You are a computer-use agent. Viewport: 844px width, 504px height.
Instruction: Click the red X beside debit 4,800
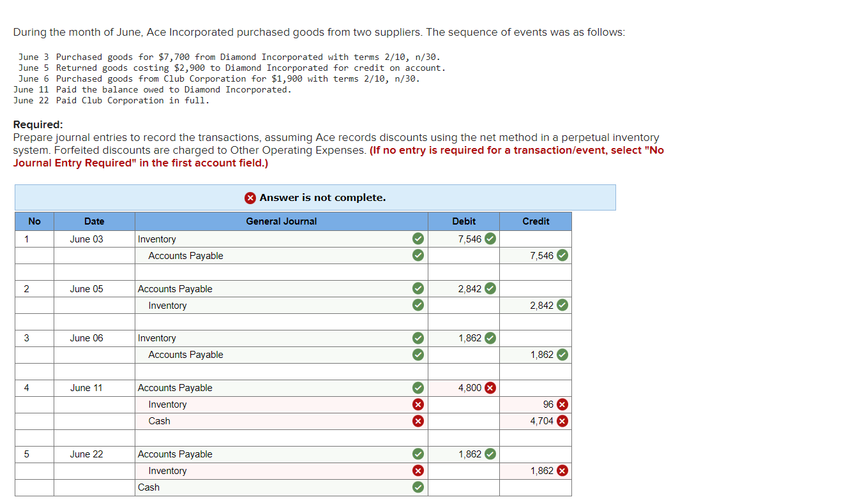coord(490,387)
